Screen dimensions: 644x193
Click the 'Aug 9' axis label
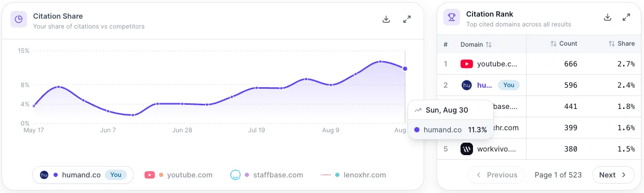(331, 130)
